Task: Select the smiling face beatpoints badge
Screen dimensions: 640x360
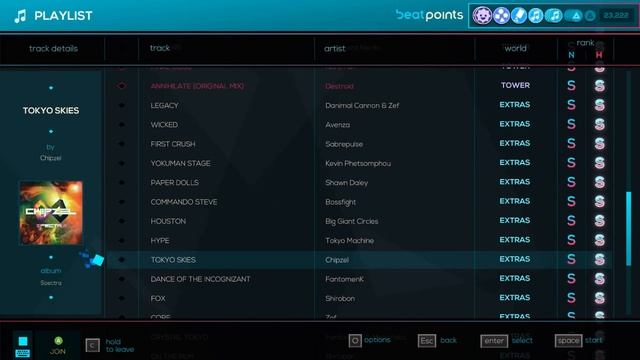Action: tap(482, 16)
